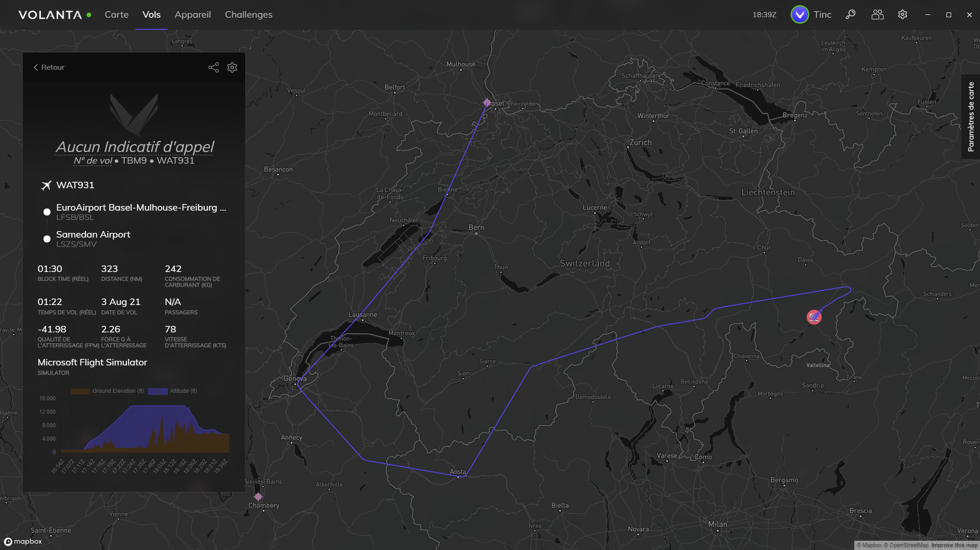Open the community people icon
This screenshot has height=550, width=980.
pos(877,15)
